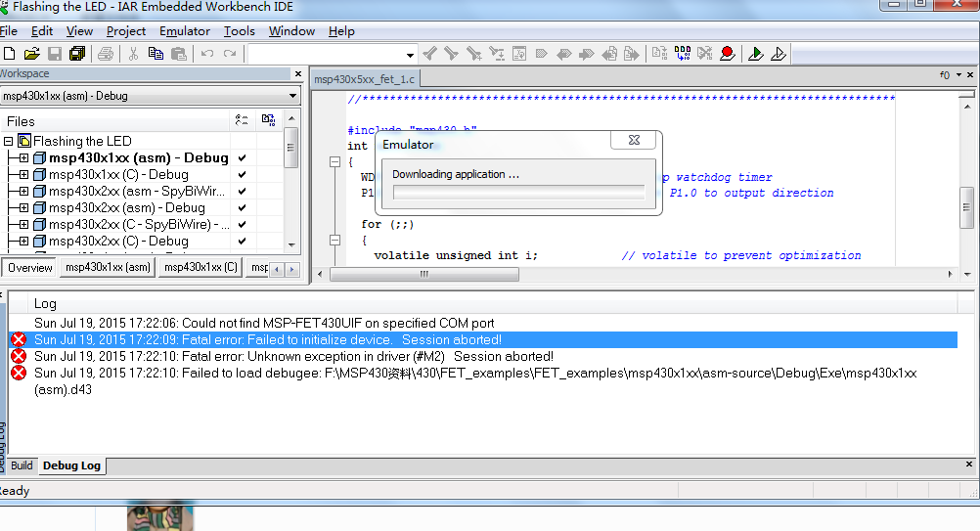Create a new document with toolbar icon
This screenshot has height=531, width=980.
coord(10,55)
